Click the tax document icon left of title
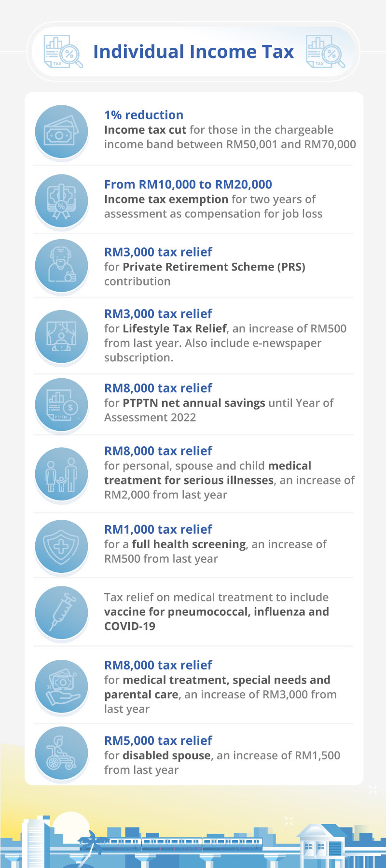 pos(63,52)
